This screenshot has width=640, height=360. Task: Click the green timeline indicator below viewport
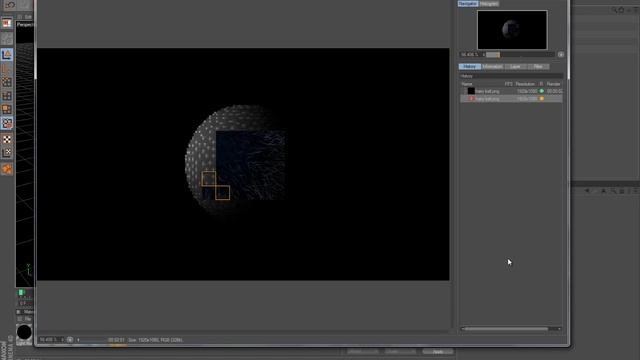21,292
